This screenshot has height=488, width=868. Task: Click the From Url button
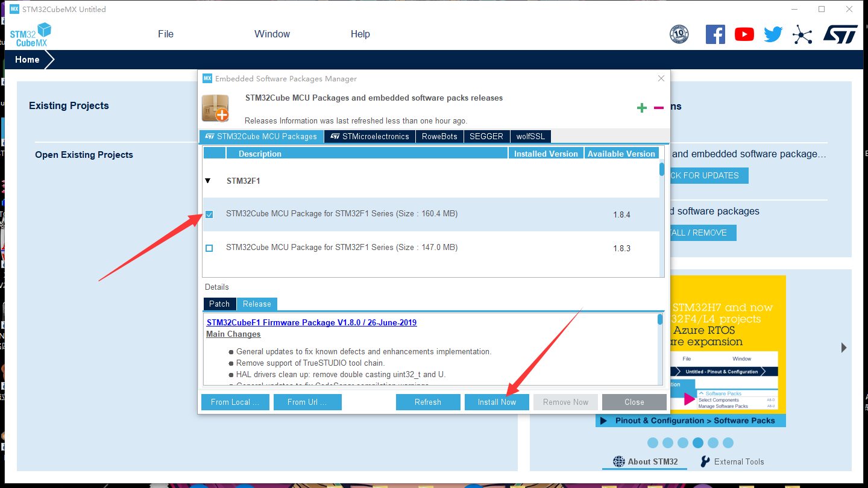(307, 402)
